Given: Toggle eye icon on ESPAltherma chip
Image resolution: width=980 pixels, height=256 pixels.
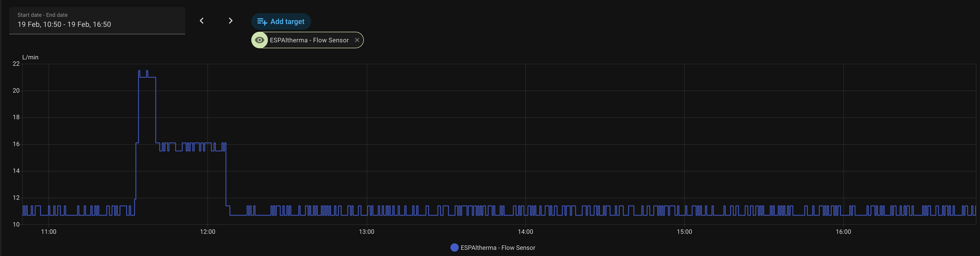Looking at the screenshot, I should [x=259, y=40].
